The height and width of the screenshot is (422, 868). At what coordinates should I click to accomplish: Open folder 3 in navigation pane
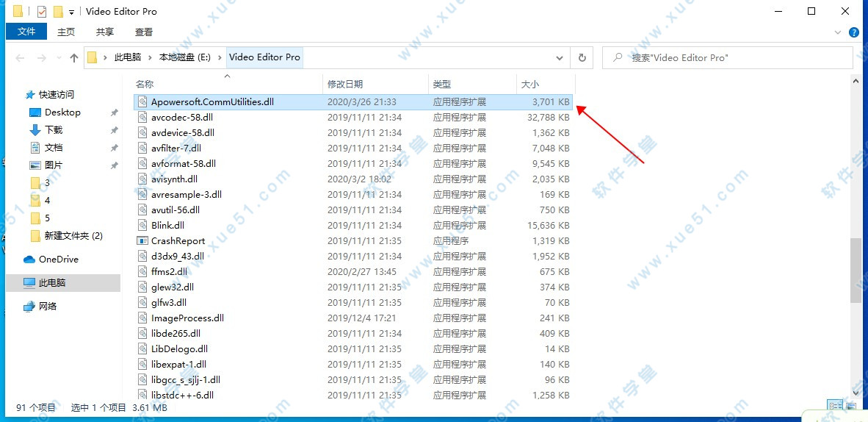point(47,182)
